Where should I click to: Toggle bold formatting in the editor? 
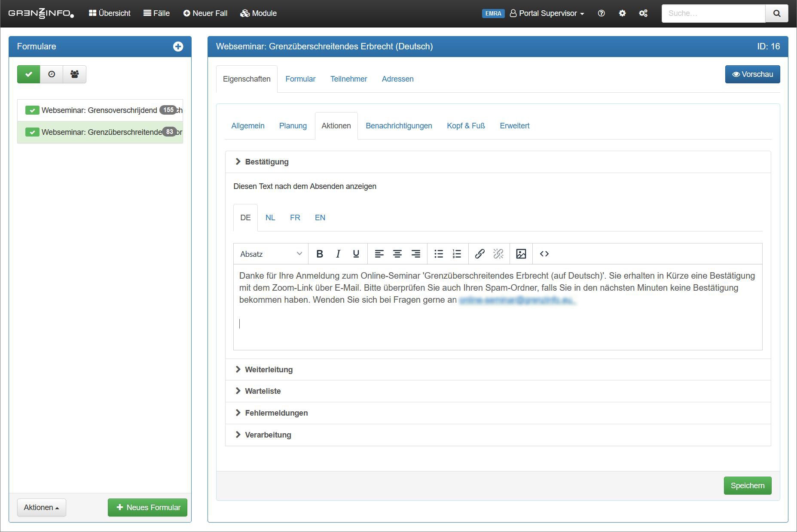[319, 254]
